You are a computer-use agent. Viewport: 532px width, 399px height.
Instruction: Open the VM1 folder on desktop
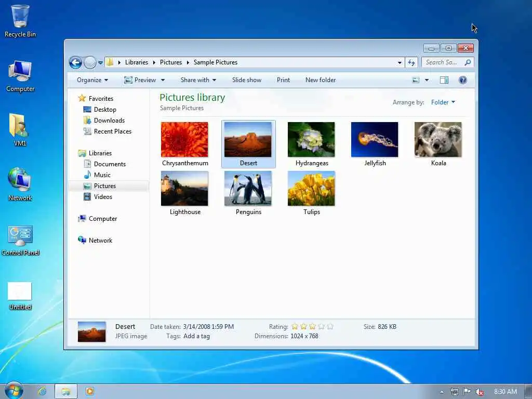click(20, 130)
